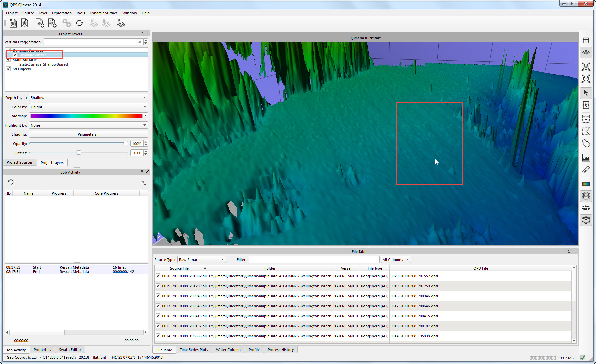Screen dimensions: 596x364
Task: Enable the StaticSurface_ShallowBiased layer checkbox
Action: click(x=15, y=64)
